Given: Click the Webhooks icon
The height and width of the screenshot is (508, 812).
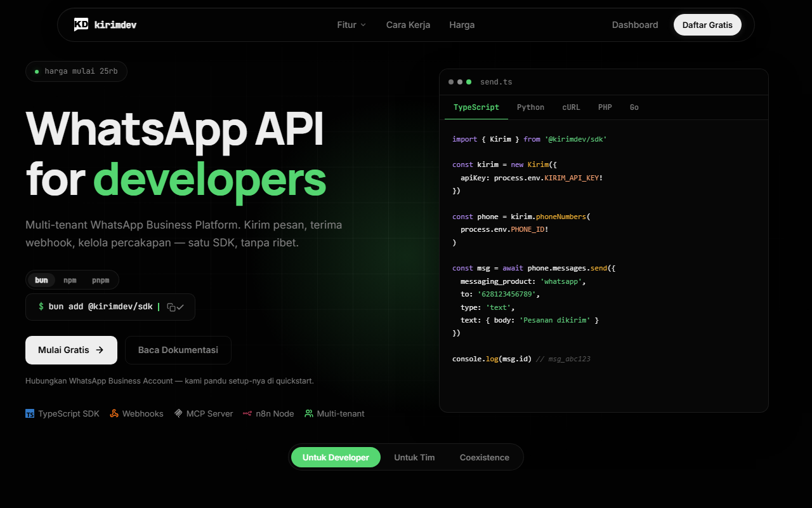Looking at the screenshot, I should point(114,413).
